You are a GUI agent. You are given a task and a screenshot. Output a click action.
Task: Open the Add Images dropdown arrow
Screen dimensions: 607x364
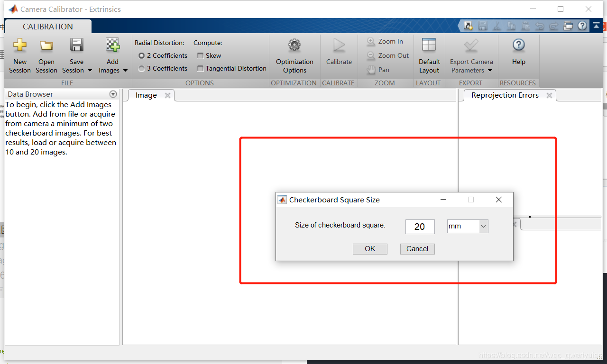[x=125, y=70]
